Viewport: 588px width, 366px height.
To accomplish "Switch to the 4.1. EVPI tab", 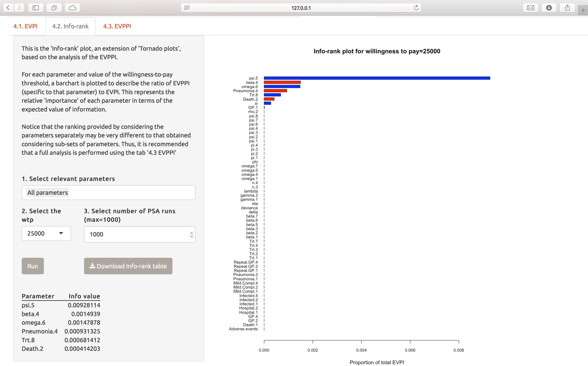I will click(x=25, y=26).
